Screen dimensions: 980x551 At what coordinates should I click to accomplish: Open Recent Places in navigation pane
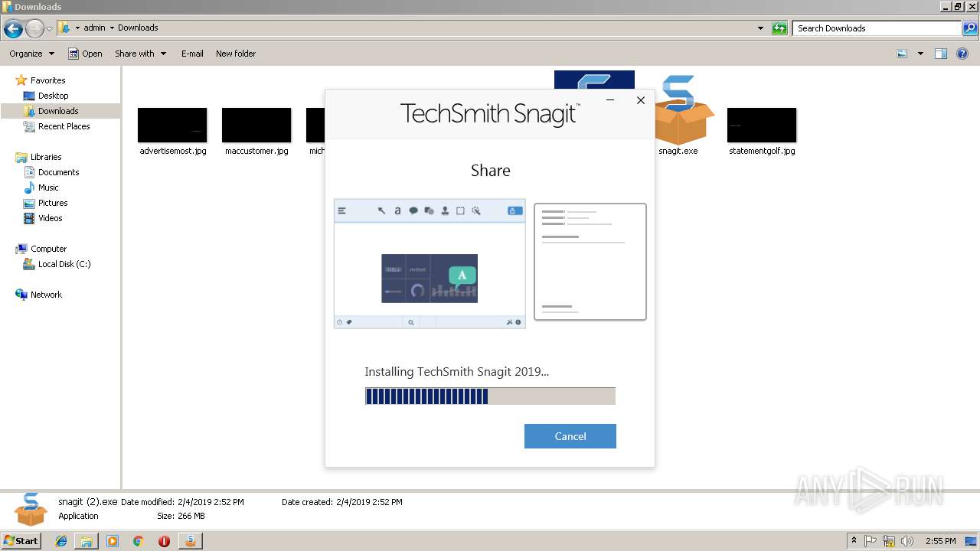(64, 126)
